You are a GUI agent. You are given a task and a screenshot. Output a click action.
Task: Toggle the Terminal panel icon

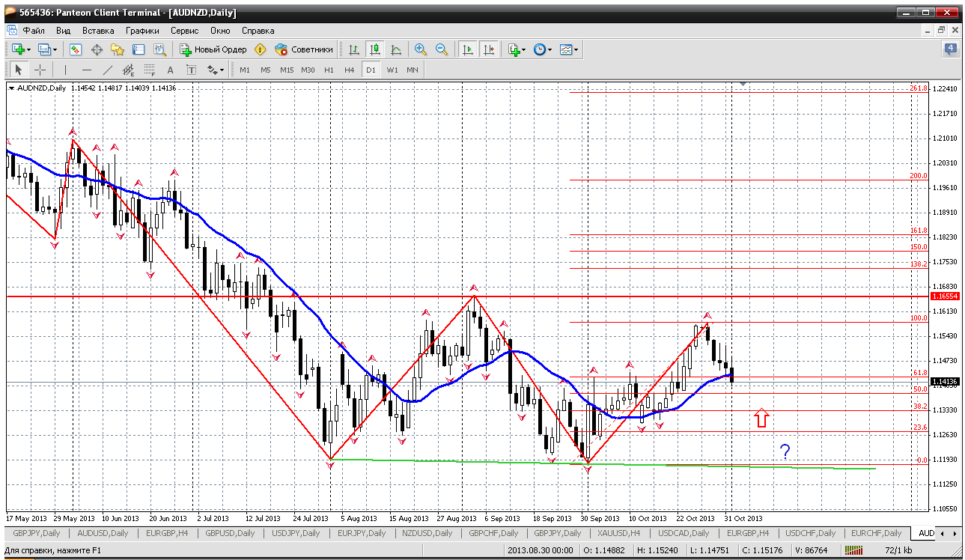pyautogui.click(x=138, y=49)
